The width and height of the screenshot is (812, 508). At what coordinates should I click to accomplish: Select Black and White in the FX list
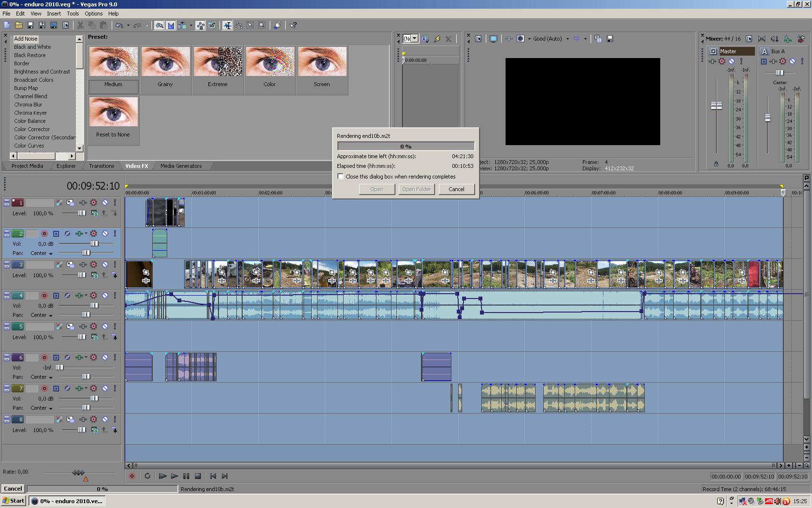click(32, 47)
